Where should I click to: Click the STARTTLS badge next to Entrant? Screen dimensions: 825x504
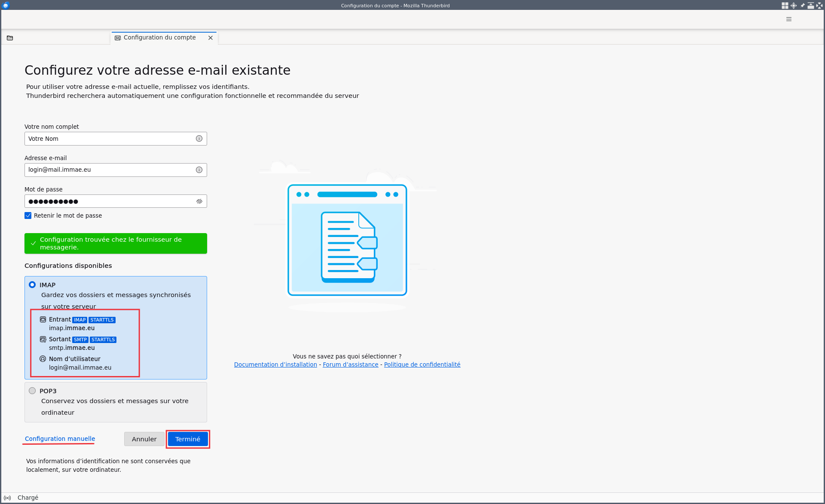pos(102,320)
